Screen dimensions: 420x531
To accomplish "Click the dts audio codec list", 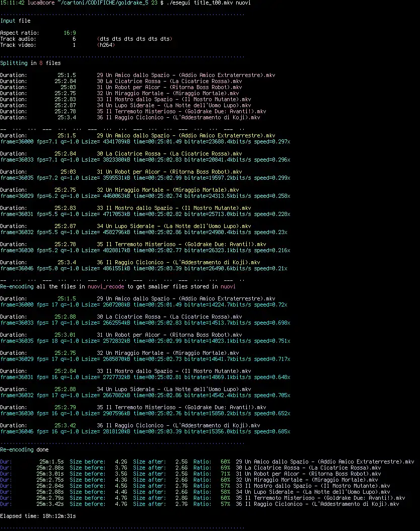I will [135, 39].
